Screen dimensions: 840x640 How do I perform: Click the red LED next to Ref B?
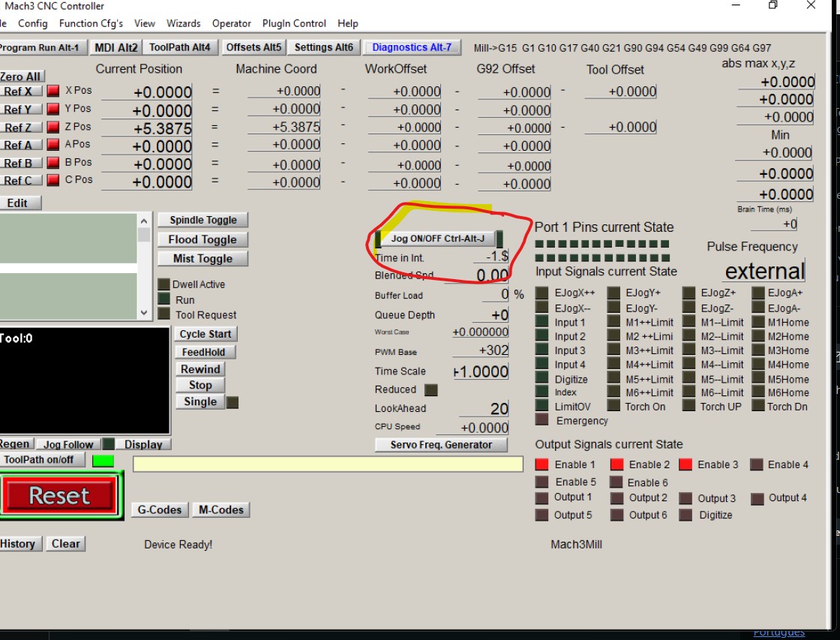[x=53, y=163]
